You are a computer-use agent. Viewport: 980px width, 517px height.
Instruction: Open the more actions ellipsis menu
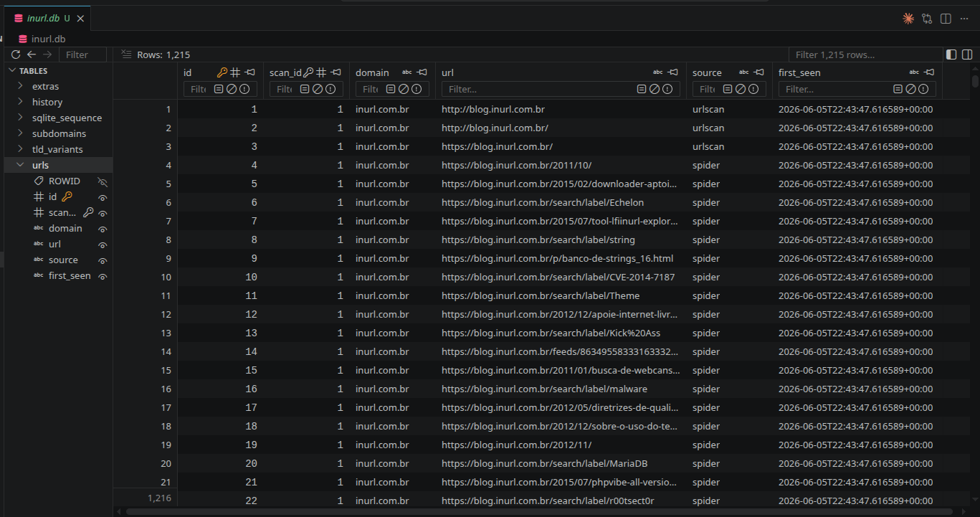964,19
